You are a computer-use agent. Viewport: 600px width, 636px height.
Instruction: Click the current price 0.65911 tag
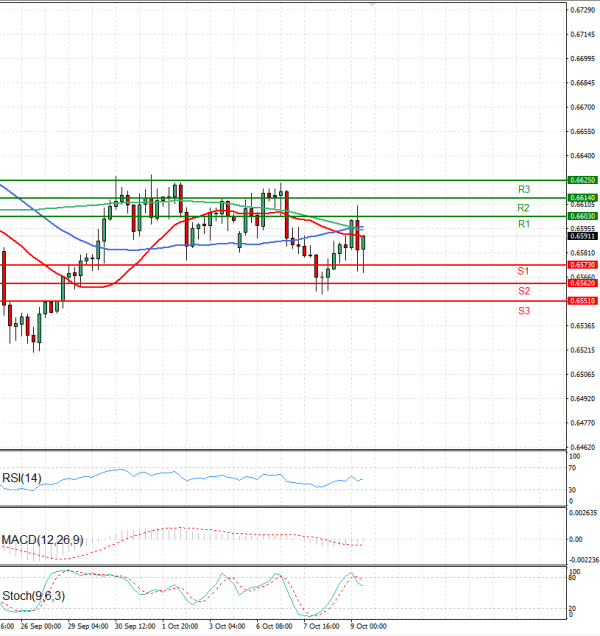pyautogui.click(x=583, y=236)
